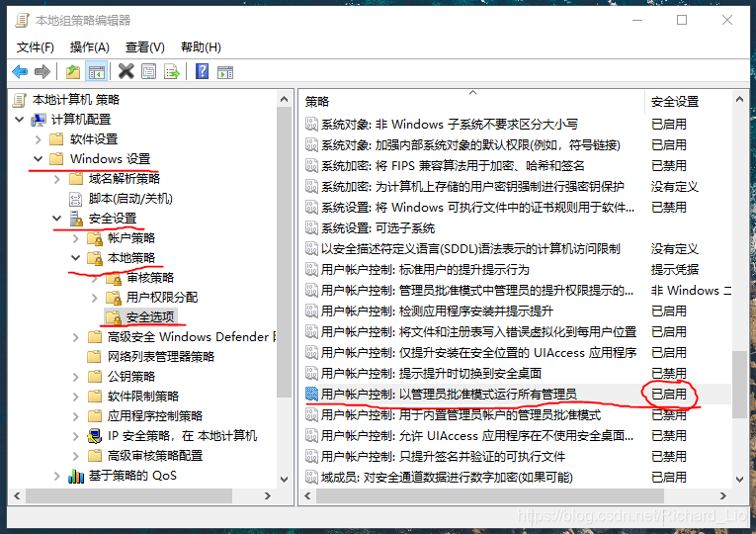The height and width of the screenshot is (534, 756).
Task: Click the 域名解析策略 folder icon
Action: [x=76, y=179]
